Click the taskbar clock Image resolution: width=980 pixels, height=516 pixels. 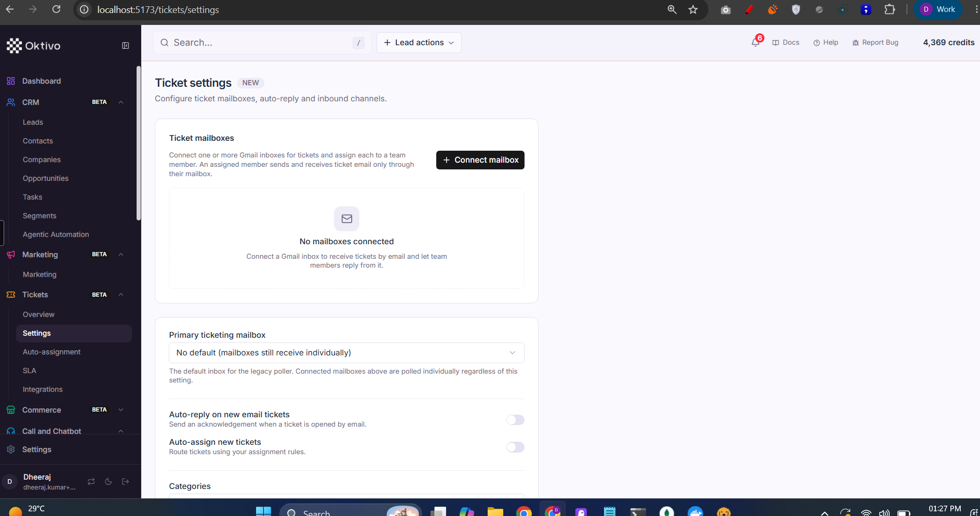pos(945,509)
